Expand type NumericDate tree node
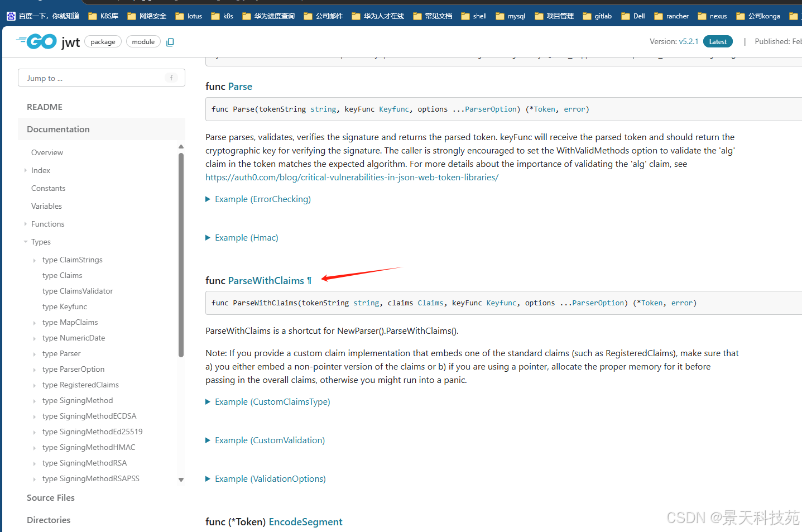This screenshot has height=532, width=802. (x=35, y=338)
